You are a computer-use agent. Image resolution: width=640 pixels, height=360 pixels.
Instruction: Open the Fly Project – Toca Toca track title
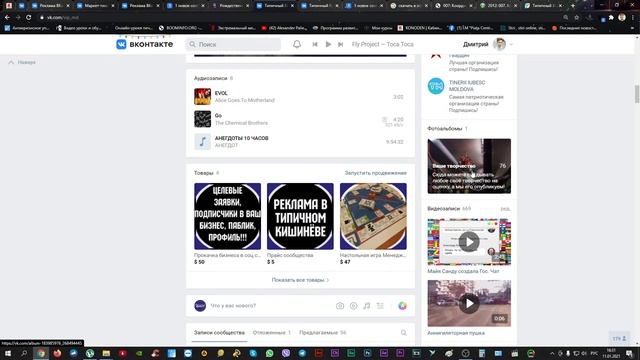(x=382, y=44)
